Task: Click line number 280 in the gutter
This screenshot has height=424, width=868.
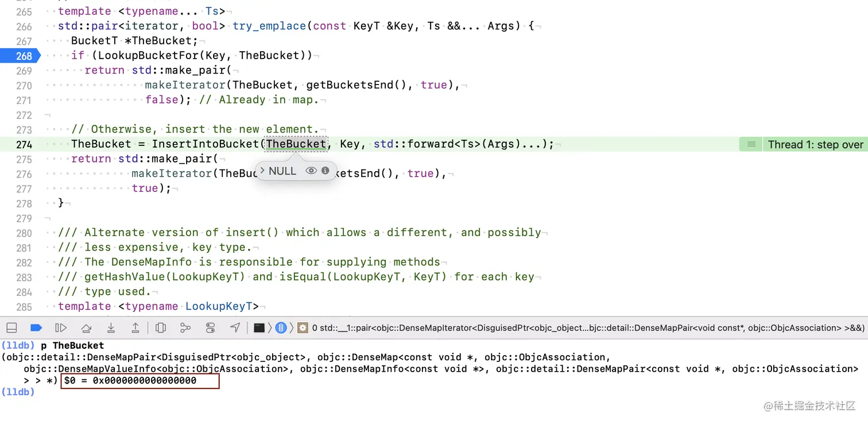Action: click(24, 233)
